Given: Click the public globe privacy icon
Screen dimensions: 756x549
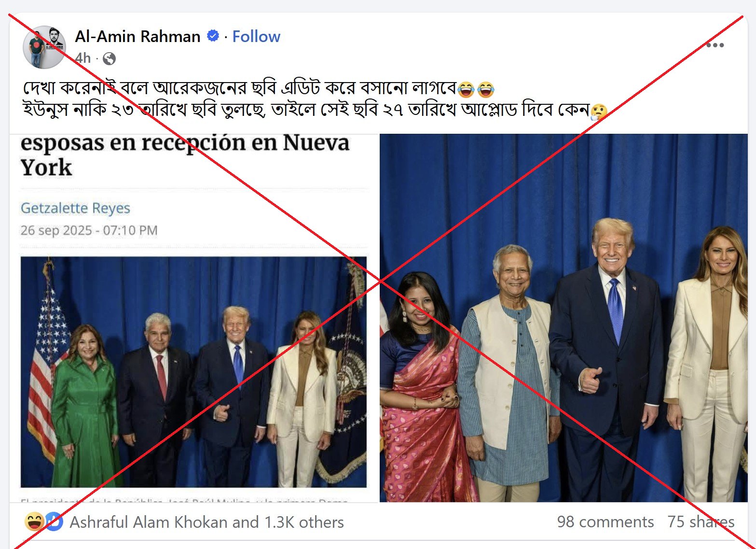Looking at the screenshot, I should point(110,59).
